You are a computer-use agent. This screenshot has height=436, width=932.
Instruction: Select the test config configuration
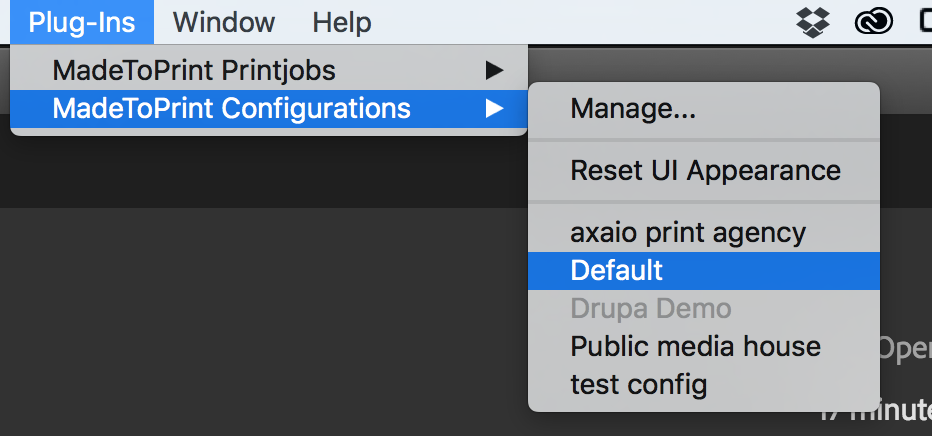(704, 385)
